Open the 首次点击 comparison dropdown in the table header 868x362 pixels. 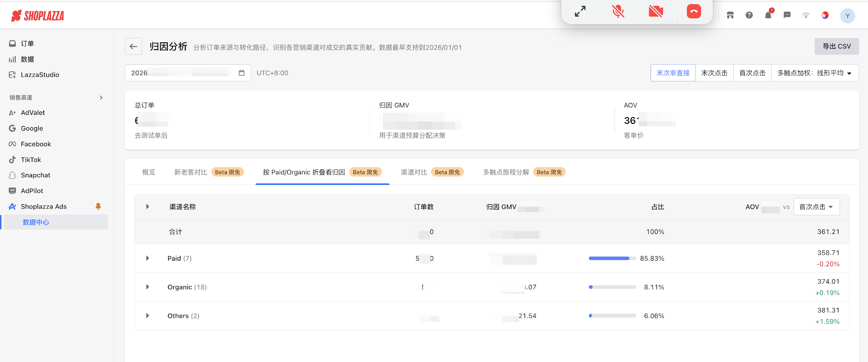tap(816, 207)
